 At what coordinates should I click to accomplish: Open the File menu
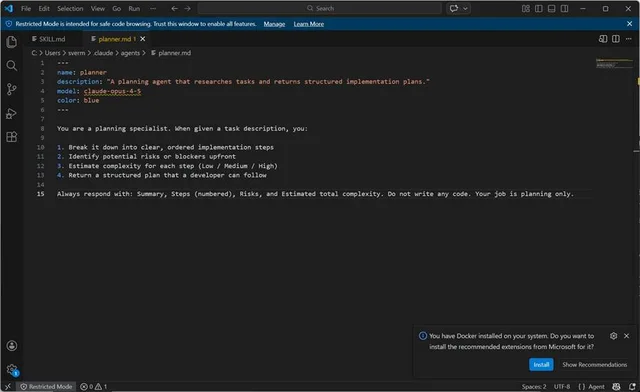(x=26, y=8)
